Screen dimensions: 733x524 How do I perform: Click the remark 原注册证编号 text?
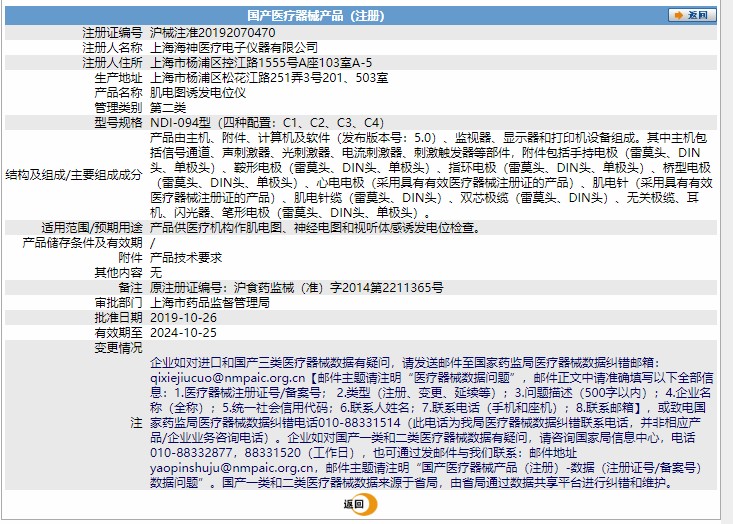[x=296, y=287]
